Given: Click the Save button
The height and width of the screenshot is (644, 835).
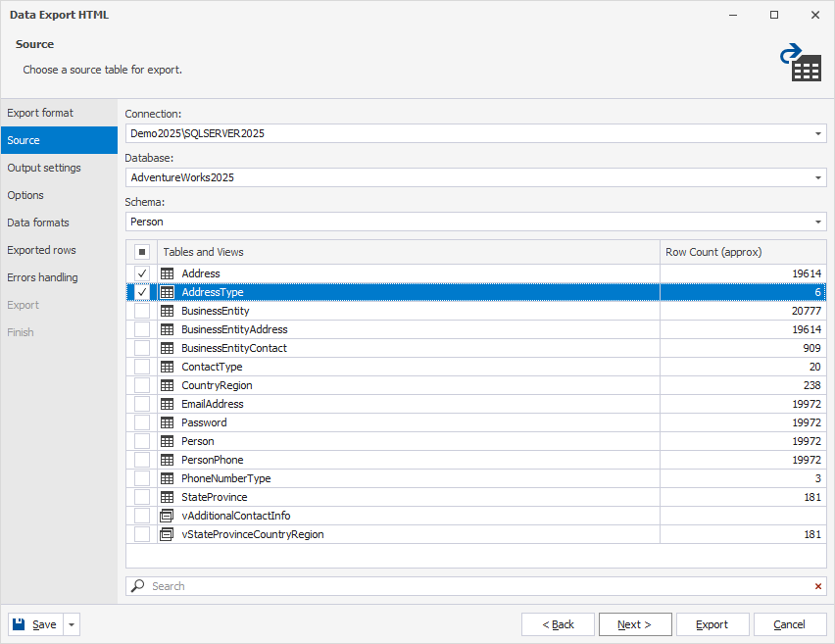Looking at the screenshot, I should click(x=35, y=624).
